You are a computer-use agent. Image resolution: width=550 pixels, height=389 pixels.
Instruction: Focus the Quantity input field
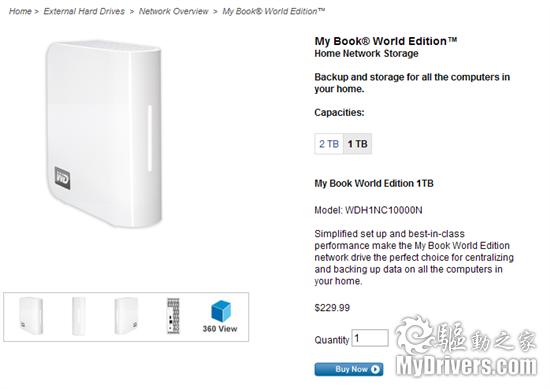click(x=370, y=338)
